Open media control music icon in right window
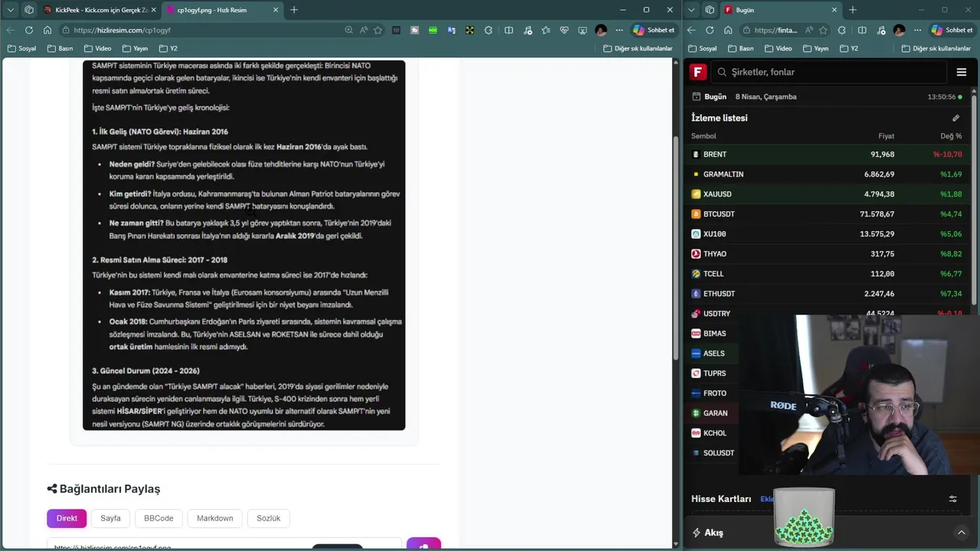980x551 pixels. (x=880, y=30)
